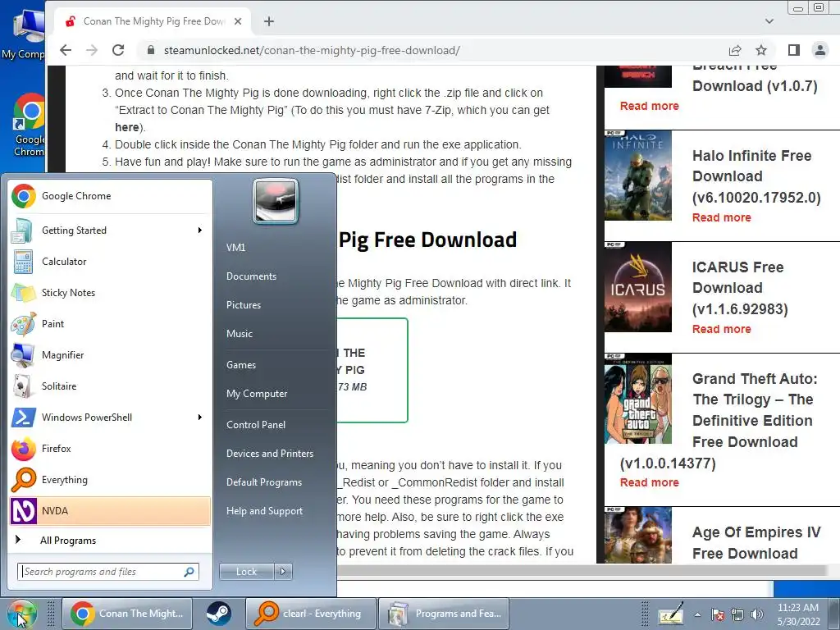Open Devices and Printers
The image size is (840, 630).
(x=270, y=454)
